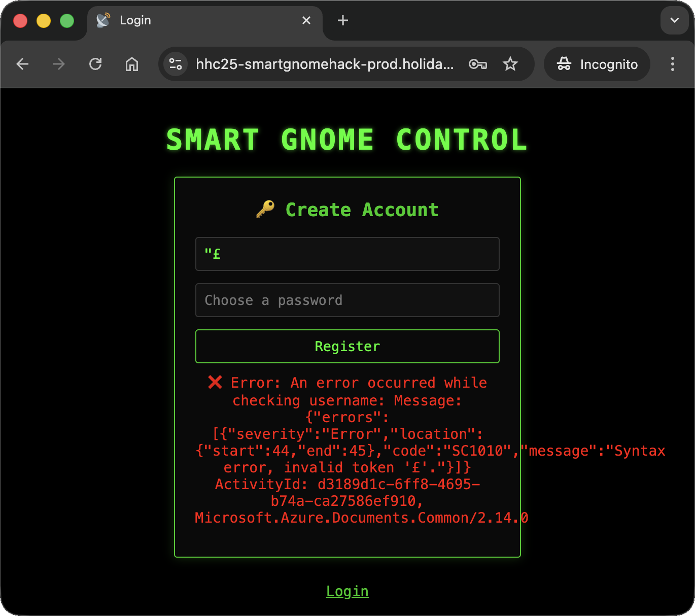The height and width of the screenshot is (616, 695).
Task: Click the red syntax error message text
Action: [347, 450]
